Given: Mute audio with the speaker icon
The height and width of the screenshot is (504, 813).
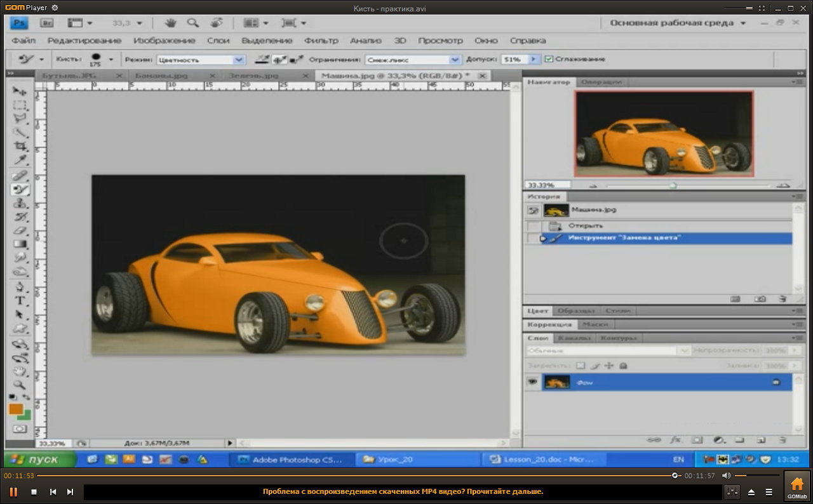Looking at the screenshot, I should [x=726, y=475].
